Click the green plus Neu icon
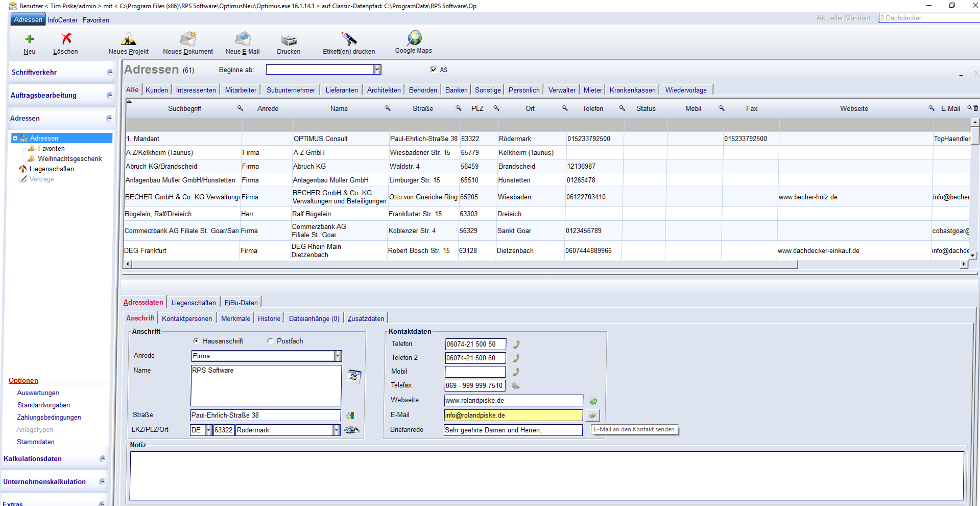The width and height of the screenshot is (980, 506). [30, 39]
